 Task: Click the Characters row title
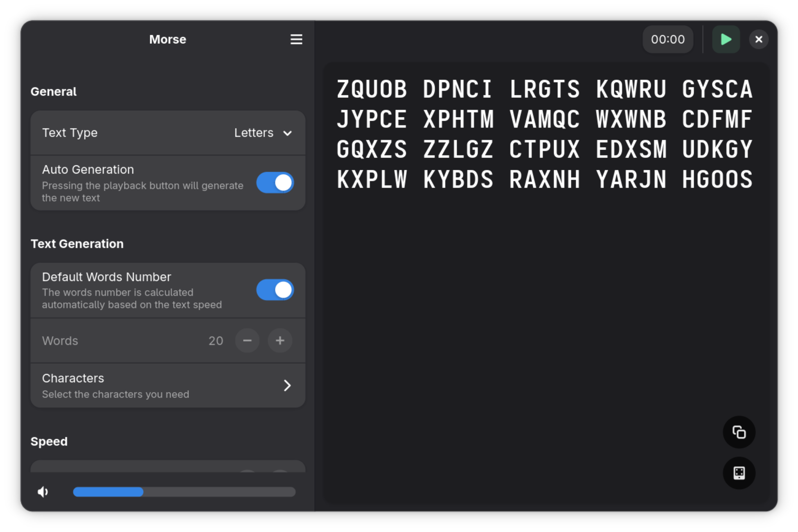pos(73,378)
